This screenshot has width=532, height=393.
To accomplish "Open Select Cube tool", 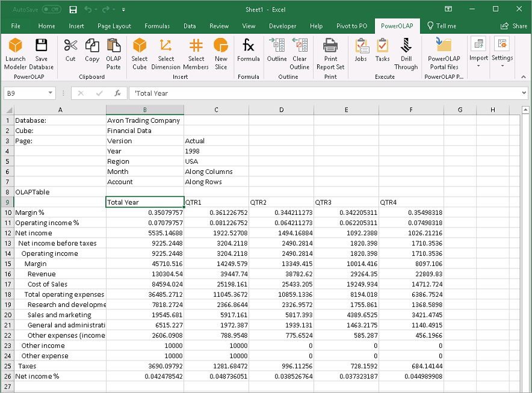I will (x=140, y=54).
